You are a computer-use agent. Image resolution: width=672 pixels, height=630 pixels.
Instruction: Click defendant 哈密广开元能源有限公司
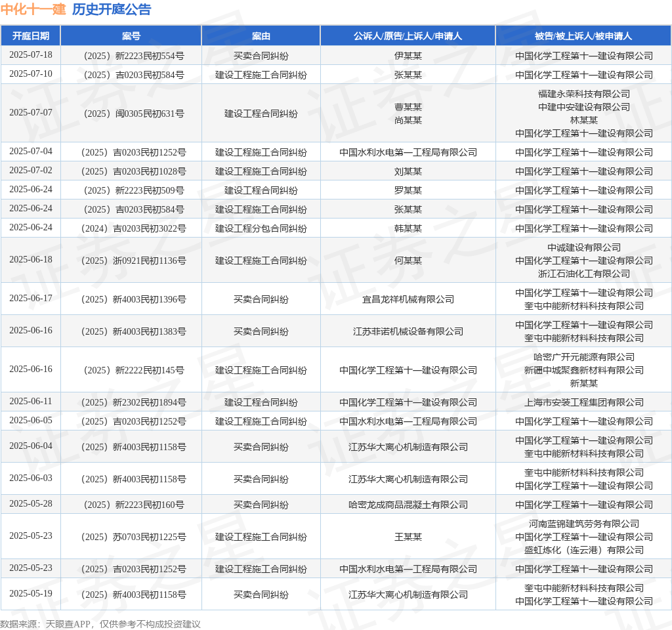click(583, 357)
